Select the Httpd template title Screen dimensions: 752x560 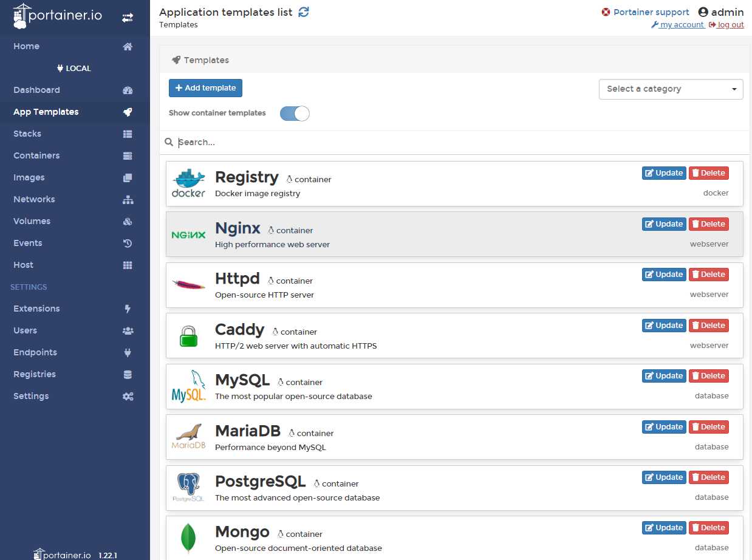(238, 279)
